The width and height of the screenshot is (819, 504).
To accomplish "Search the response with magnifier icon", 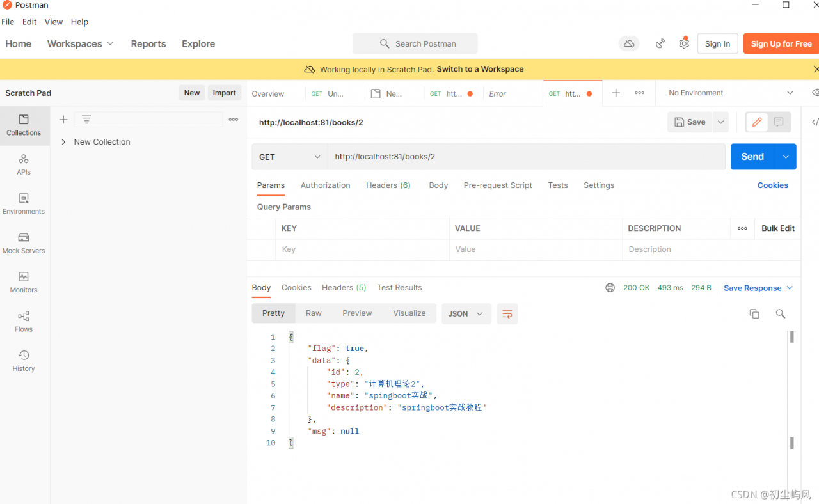I will [x=780, y=313].
